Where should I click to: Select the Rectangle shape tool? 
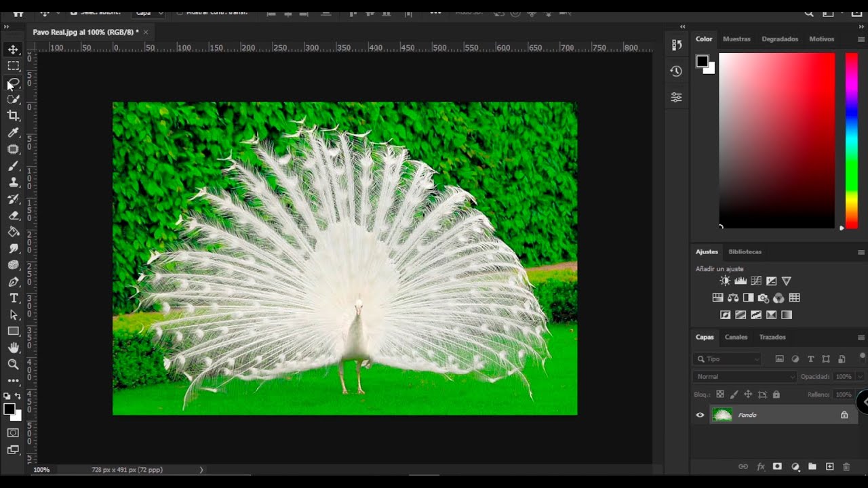tap(13, 331)
